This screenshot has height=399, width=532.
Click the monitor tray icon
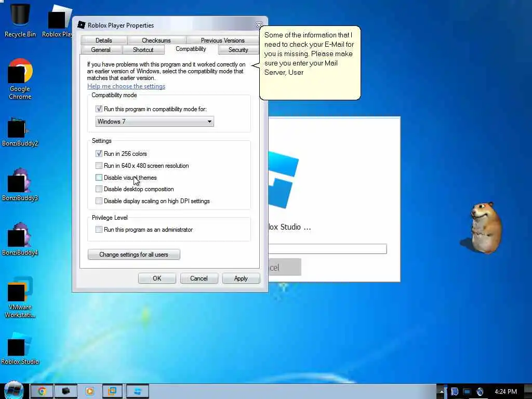(x=467, y=392)
